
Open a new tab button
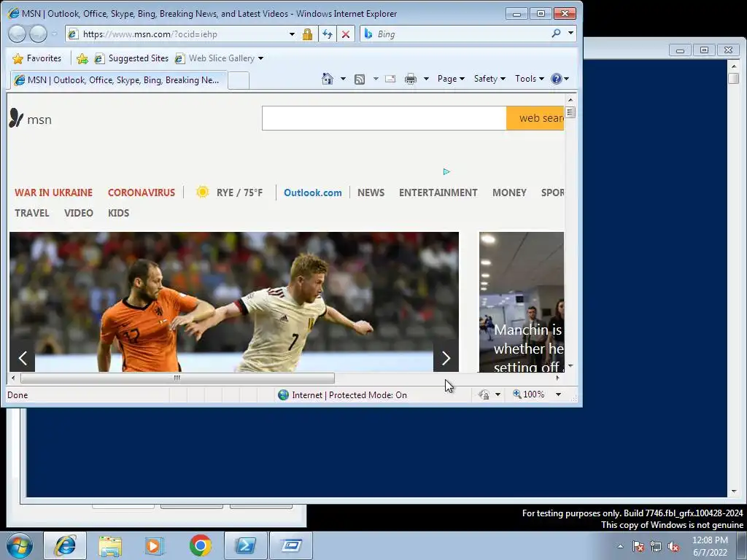pyautogui.click(x=239, y=80)
